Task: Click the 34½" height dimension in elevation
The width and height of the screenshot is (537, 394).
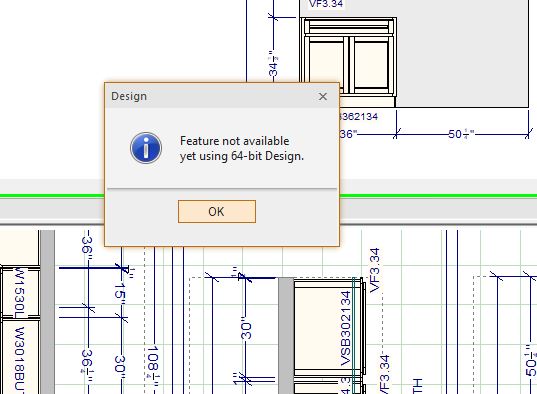Action: pos(273,63)
